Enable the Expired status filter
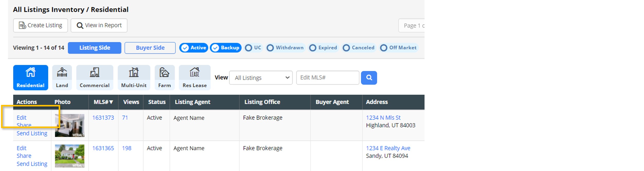The image size is (644, 171). (313, 48)
